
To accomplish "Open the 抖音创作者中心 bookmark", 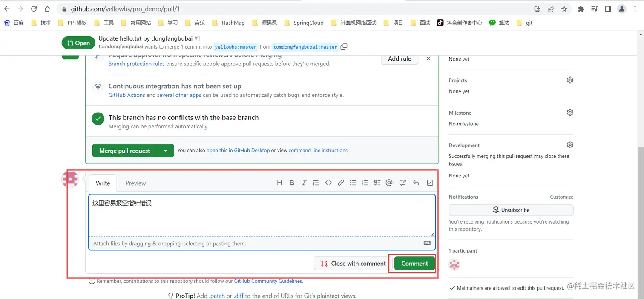I will click(x=460, y=23).
